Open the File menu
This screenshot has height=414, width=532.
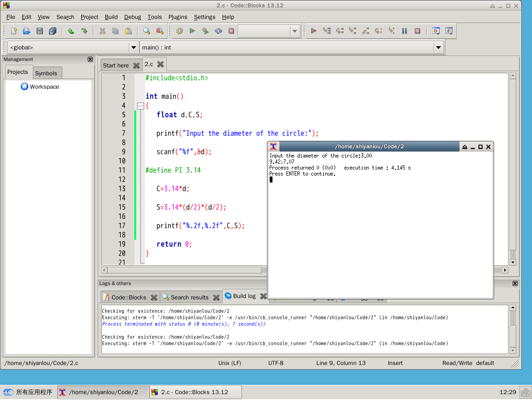[x=11, y=17]
